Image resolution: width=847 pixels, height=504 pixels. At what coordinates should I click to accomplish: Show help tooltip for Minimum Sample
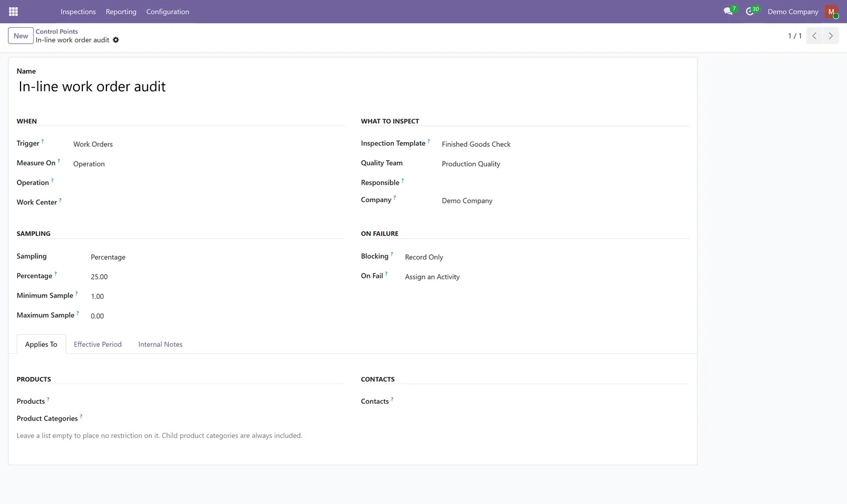tap(76, 293)
